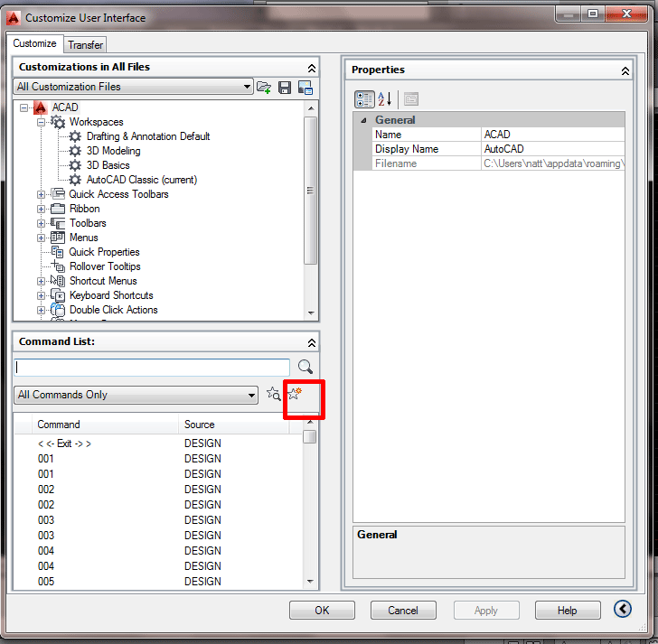Click the Name value ACAD field
The width and height of the screenshot is (658, 644).
552,135
